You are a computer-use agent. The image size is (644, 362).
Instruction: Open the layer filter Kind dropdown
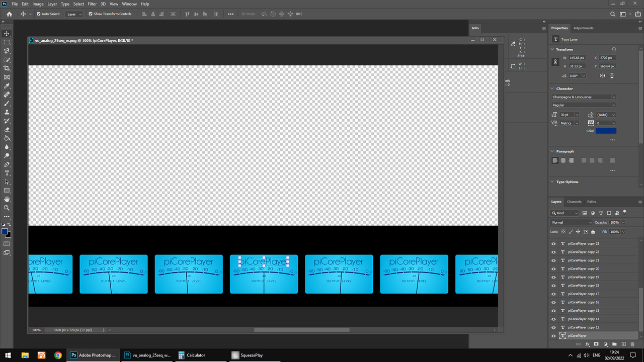coord(565,213)
